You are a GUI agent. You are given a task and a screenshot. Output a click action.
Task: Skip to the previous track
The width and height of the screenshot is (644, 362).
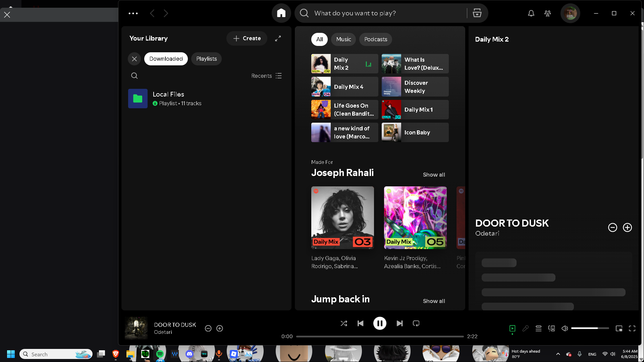pyautogui.click(x=361, y=323)
